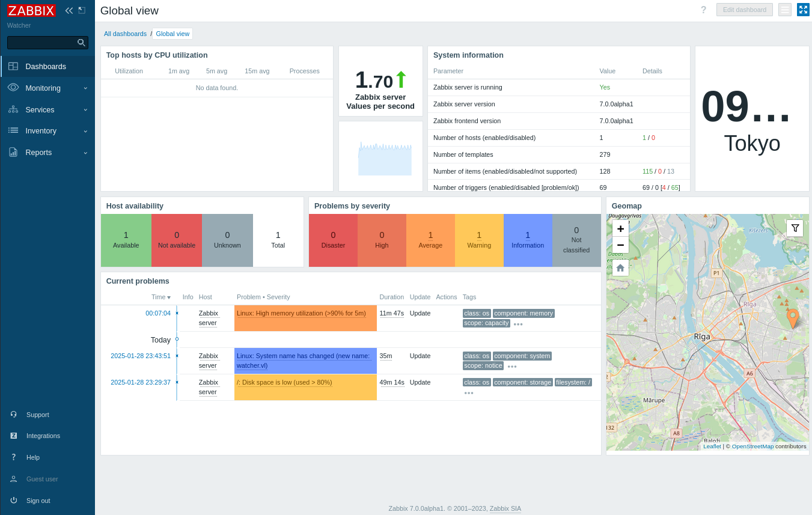Open the high memory utilization problem

pos(301,313)
